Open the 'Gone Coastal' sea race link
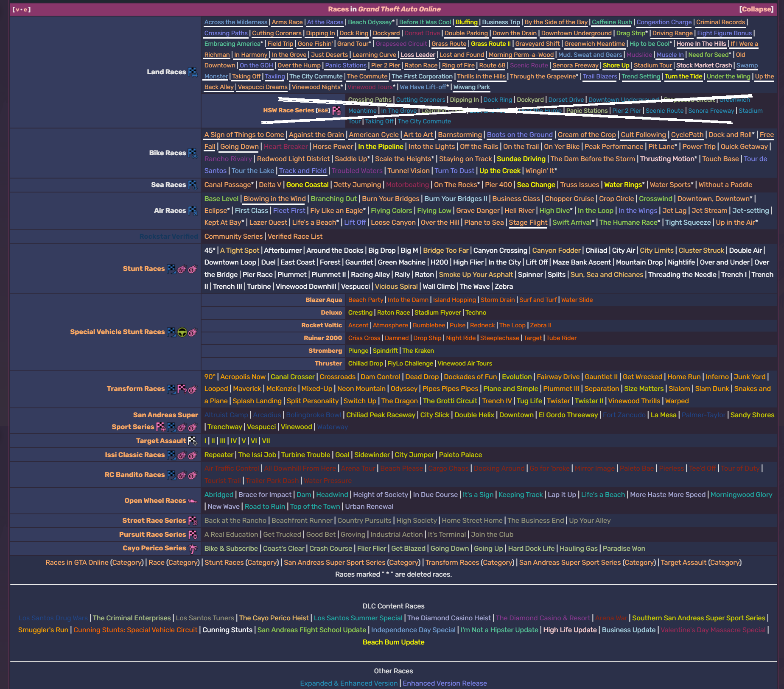 point(307,185)
